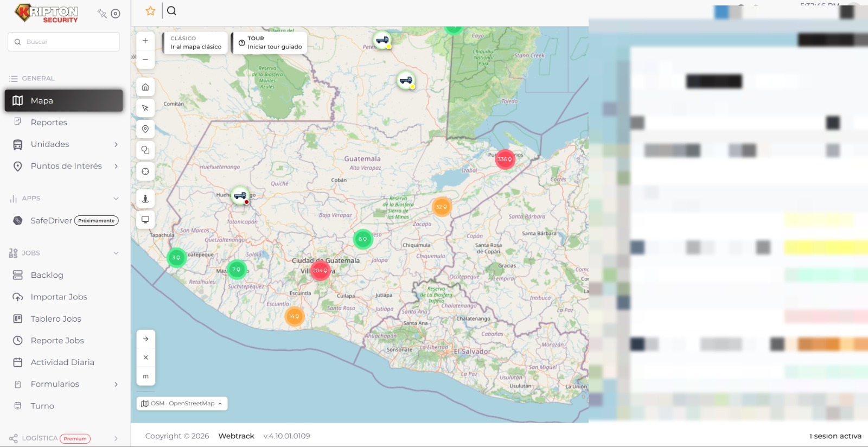
Task: Click the favorites star icon in the top bar
Action: tap(151, 11)
